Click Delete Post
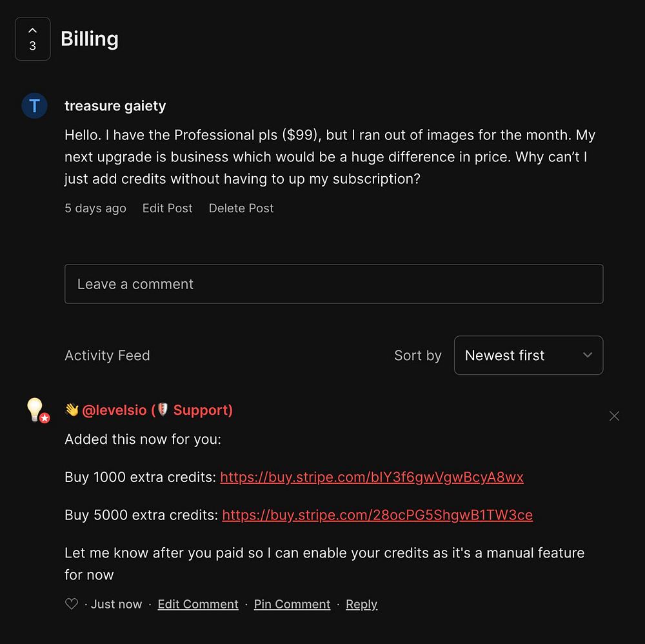Image resolution: width=645 pixels, height=644 pixels. point(241,208)
